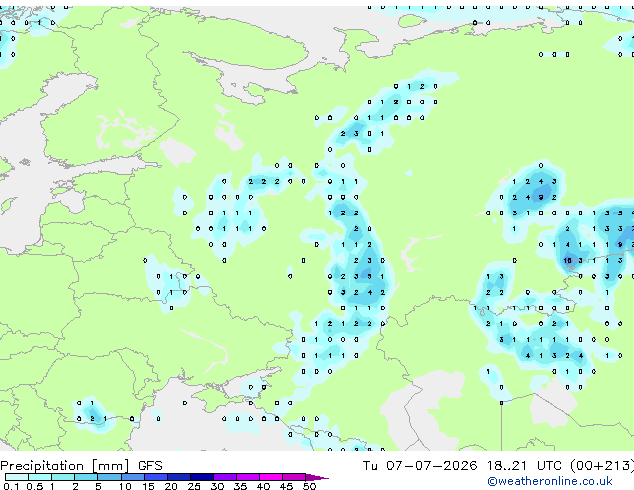Click the 'GFS' model label
This screenshot has width=634, height=490.
tap(150, 466)
